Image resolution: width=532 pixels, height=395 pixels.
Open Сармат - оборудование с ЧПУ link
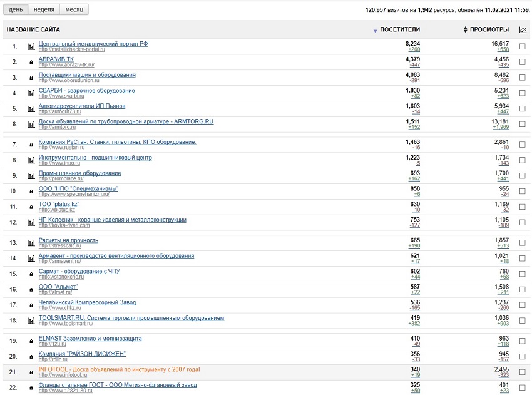pos(79,272)
